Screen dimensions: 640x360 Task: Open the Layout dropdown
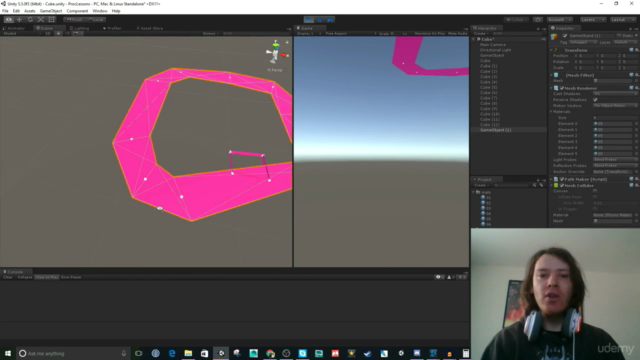coord(623,20)
